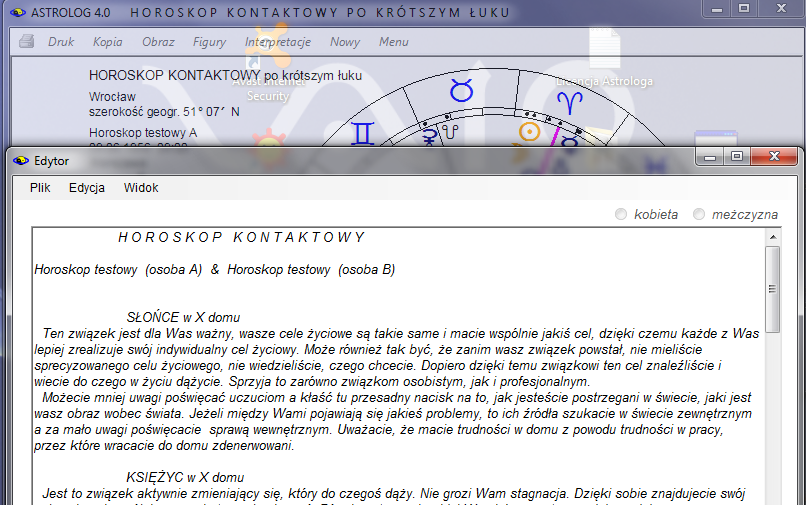Click the scroll up arrow in Edytor
The height and width of the screenshot is (505, 806).
coord(773,237)
